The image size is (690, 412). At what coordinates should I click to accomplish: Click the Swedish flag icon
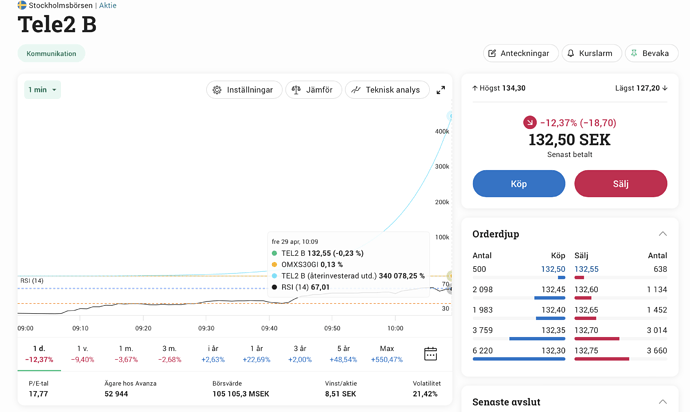[x=22, y=5]
